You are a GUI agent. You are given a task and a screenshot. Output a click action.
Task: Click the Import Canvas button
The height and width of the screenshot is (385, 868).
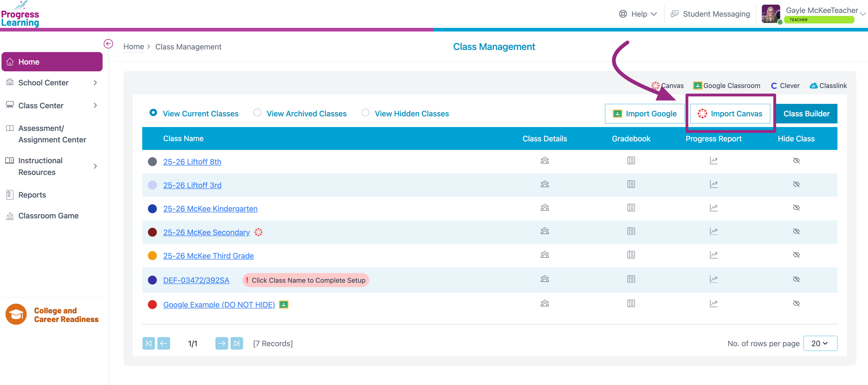point(730,114)
